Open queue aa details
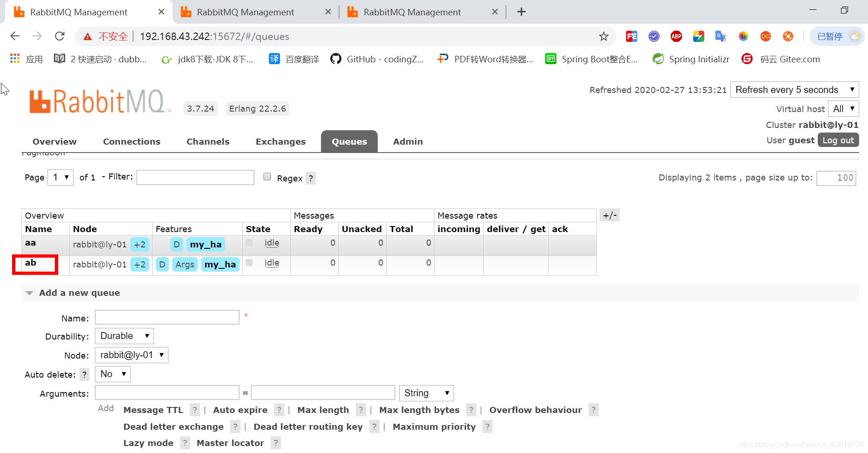Image resolution: width=868 pixels, height=453 pixels. (x=30, y=243)
